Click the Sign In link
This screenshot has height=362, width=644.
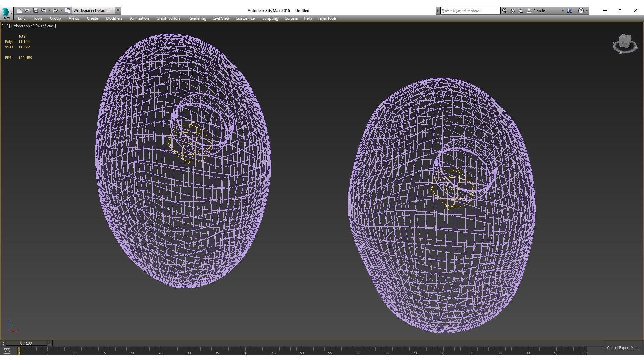(539, 11)
